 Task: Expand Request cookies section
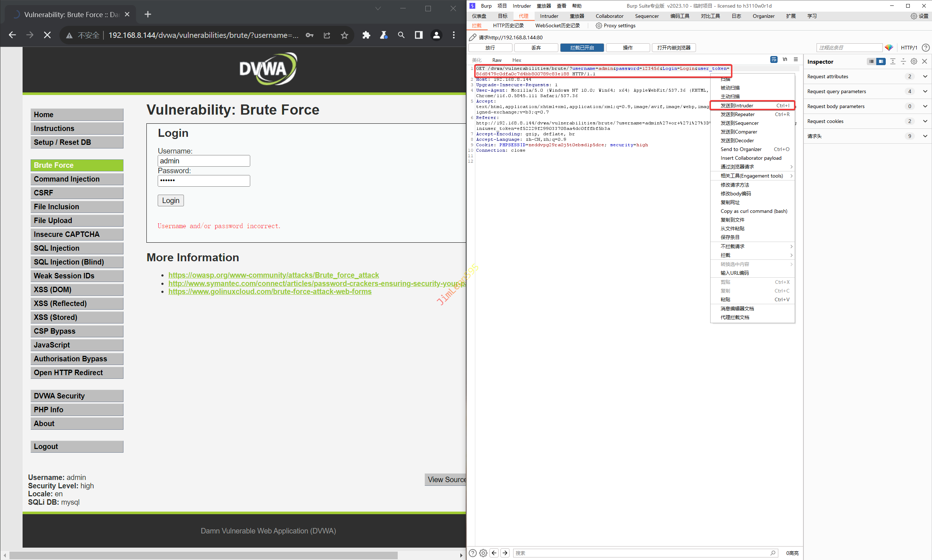tap(925, 121)
